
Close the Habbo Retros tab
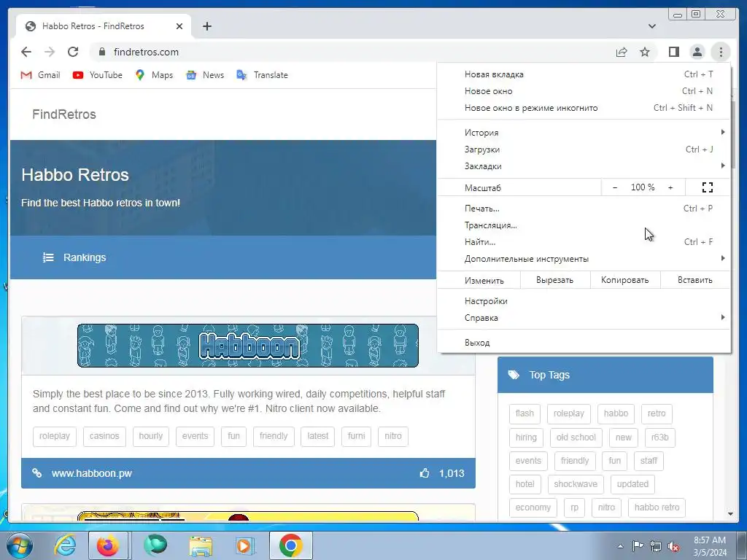tap(179, 26)
